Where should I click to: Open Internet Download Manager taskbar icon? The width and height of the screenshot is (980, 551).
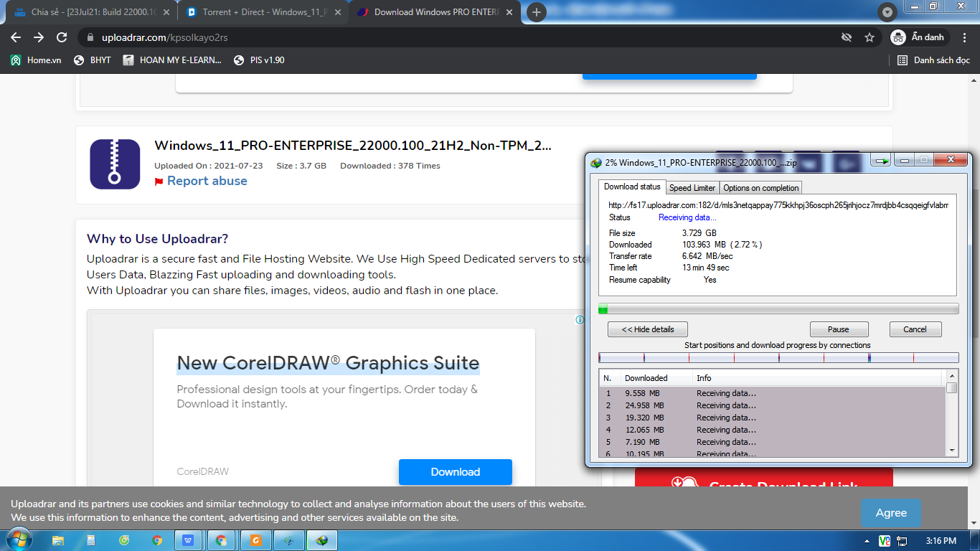point(322,540)
